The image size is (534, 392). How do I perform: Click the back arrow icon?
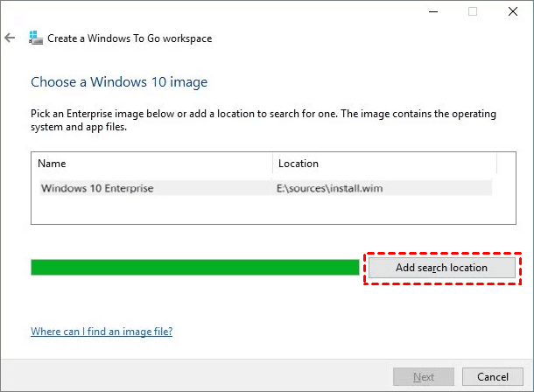tap(11, 38)
